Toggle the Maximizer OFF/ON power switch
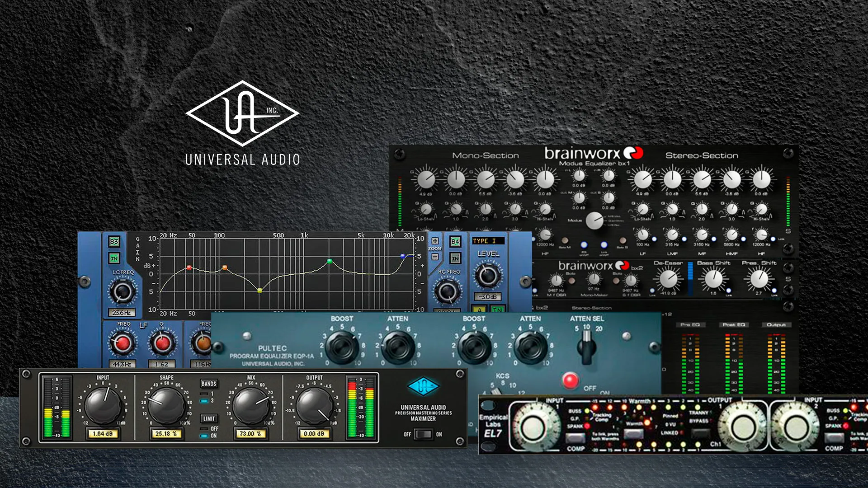Viewport: 868px width, 488px height. click(423, 434)
